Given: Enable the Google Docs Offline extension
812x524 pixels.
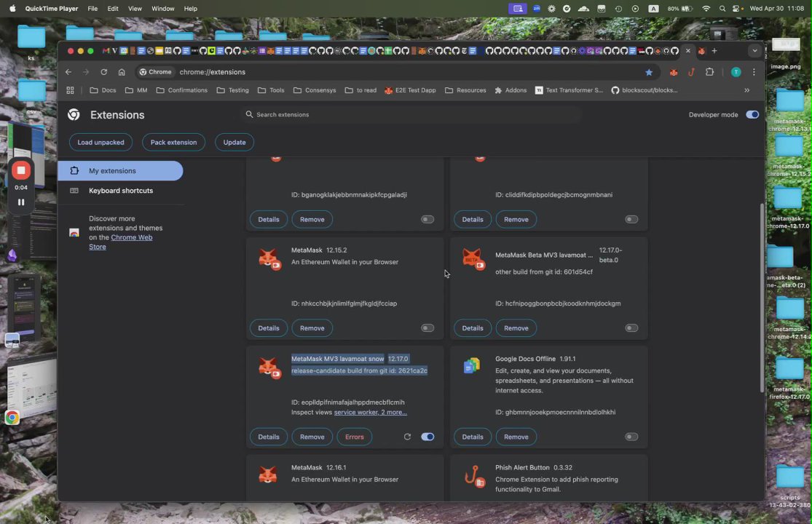Looking at the screenshot, I should [631, 437].
